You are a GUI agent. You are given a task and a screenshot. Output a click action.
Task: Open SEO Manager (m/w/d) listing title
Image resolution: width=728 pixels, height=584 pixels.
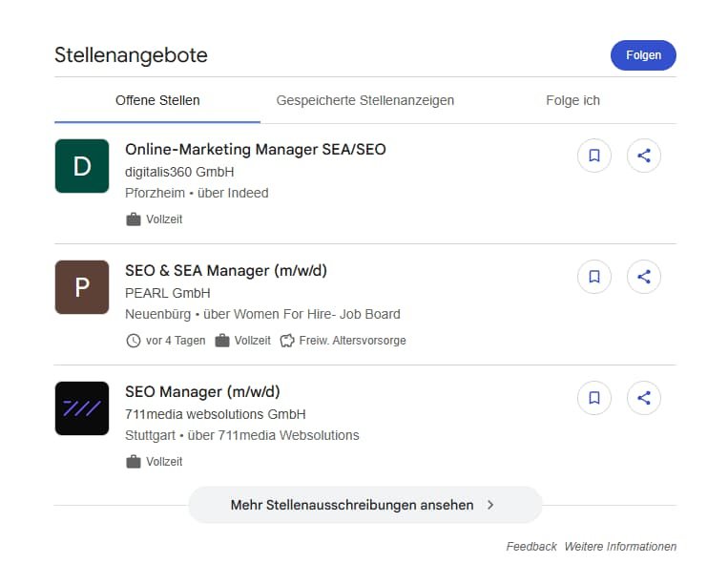(202, 392)
